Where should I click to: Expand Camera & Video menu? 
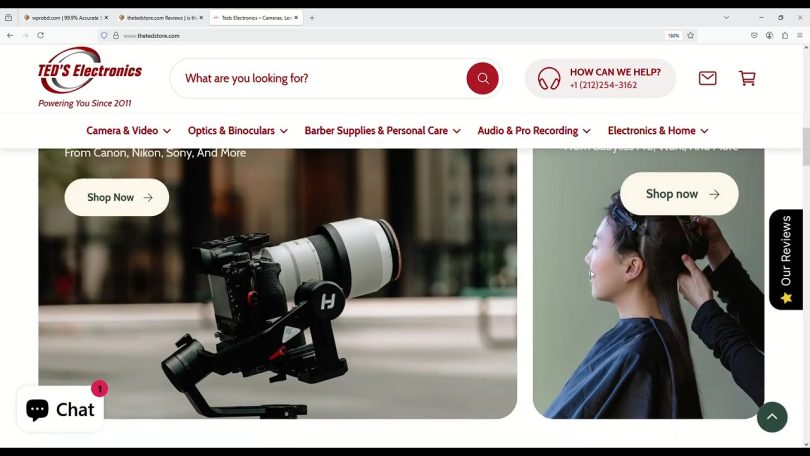tap(128, 131)
